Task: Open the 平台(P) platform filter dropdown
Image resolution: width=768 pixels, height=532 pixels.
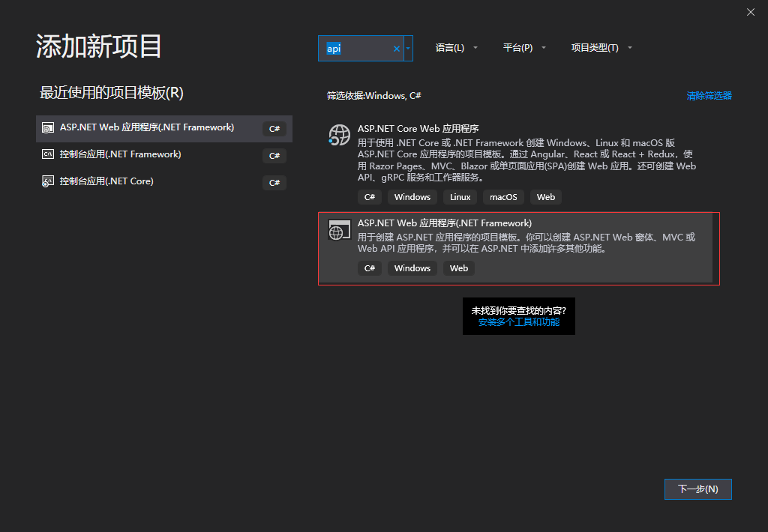Action: click(524, 47)
